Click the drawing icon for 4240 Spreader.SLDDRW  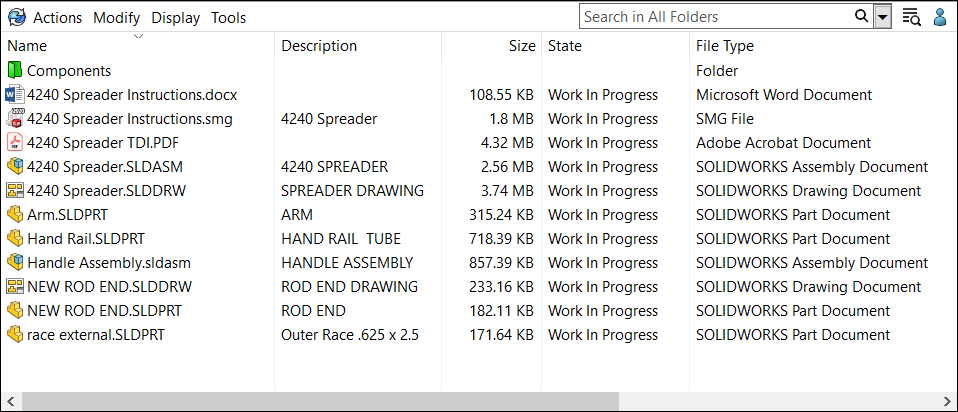click(15, 191)
